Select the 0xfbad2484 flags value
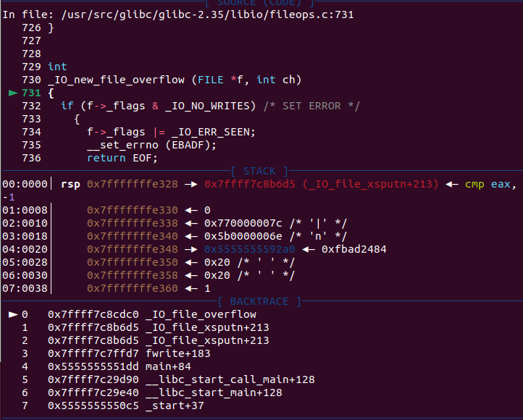The height and width of the screenshot is (420, 523). pyautogui.click(x=354, y=249)
